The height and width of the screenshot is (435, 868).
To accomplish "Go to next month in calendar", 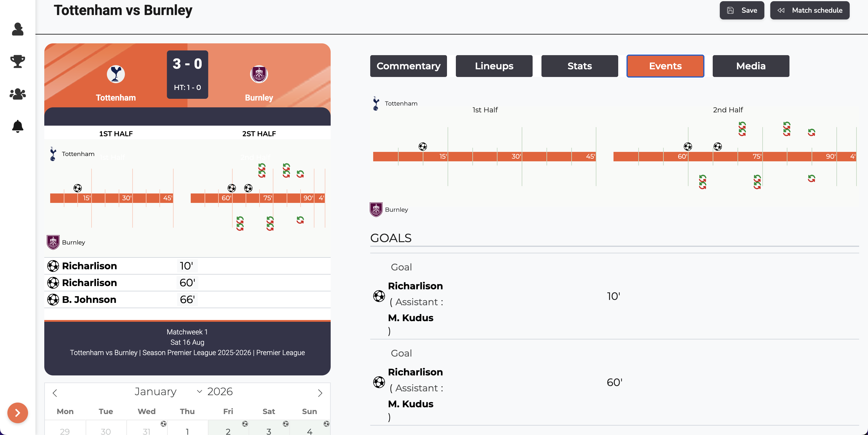I will (x=320, y=393).
